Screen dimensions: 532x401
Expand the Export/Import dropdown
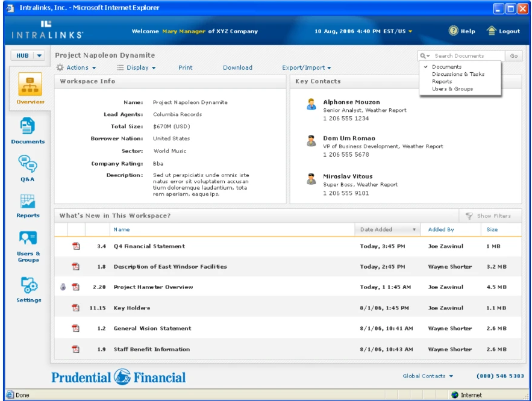(x=307, y=67)
